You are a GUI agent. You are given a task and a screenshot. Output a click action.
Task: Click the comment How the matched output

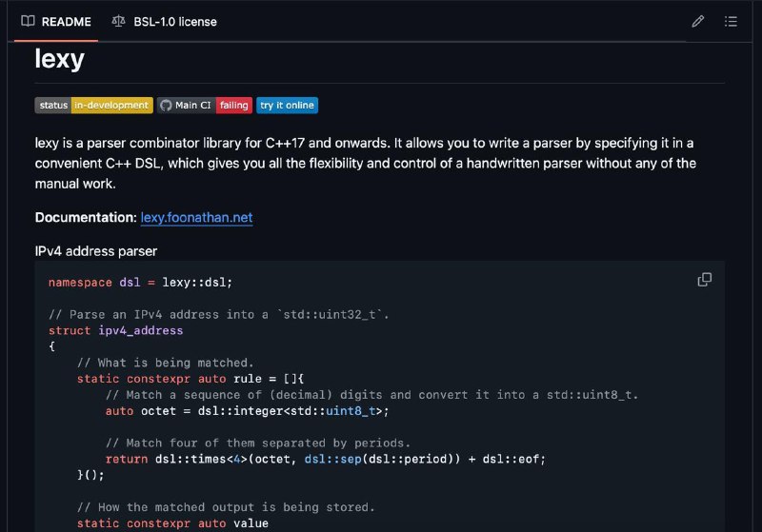coord(226,507)
